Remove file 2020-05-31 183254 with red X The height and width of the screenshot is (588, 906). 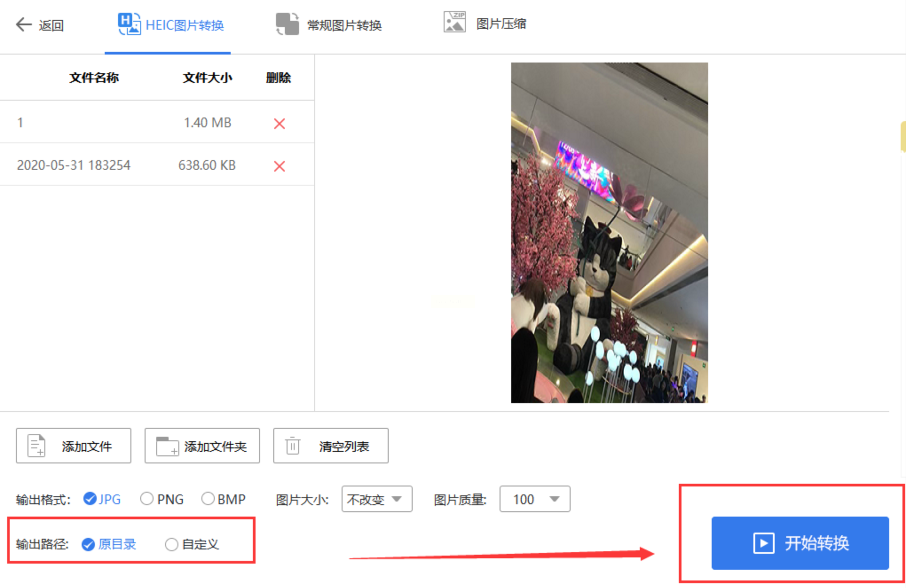(x=279, y=166)
